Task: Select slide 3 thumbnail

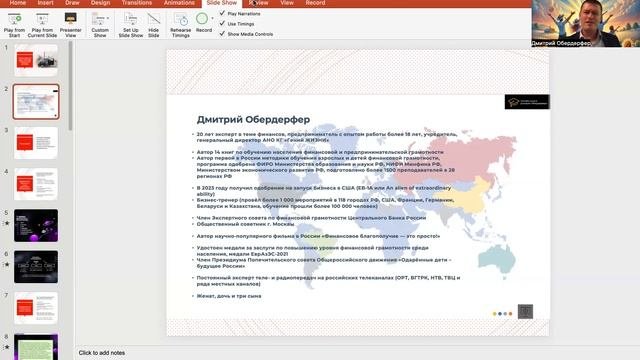Action: [36, 143]
